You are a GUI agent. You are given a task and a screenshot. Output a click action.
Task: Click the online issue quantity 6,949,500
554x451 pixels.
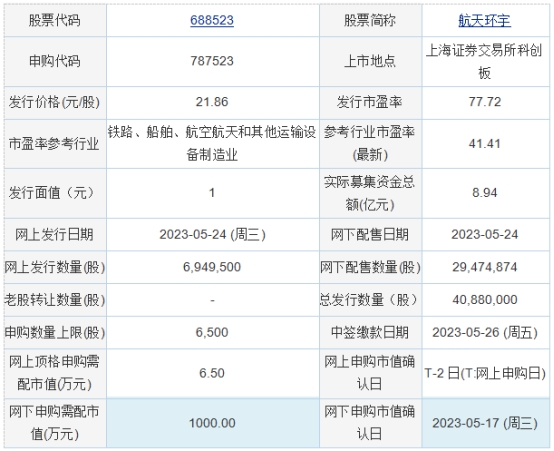coord(212,267)
